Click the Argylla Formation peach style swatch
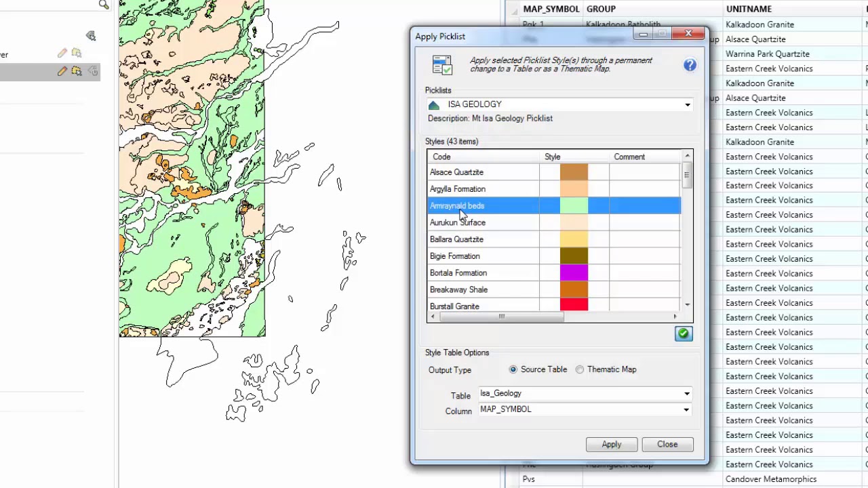The width and height of the screenshot is (868, 488). 574,189
